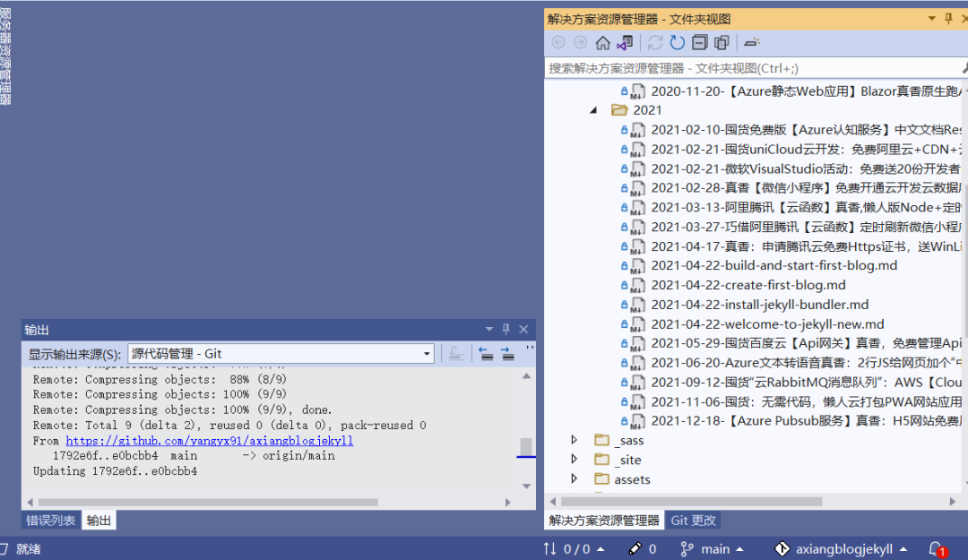Open the 服务器资源管理器 side tab

pos(5,56)
